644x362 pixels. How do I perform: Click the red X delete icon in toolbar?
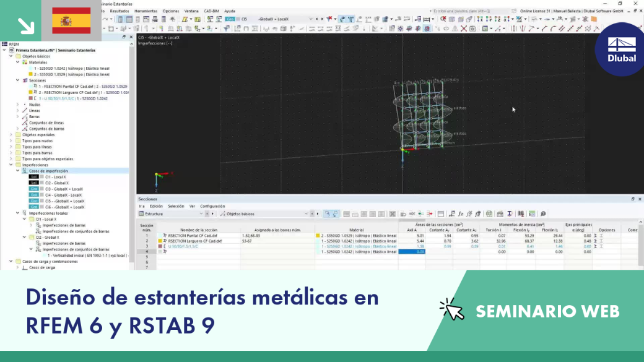[x=464, y=28]
